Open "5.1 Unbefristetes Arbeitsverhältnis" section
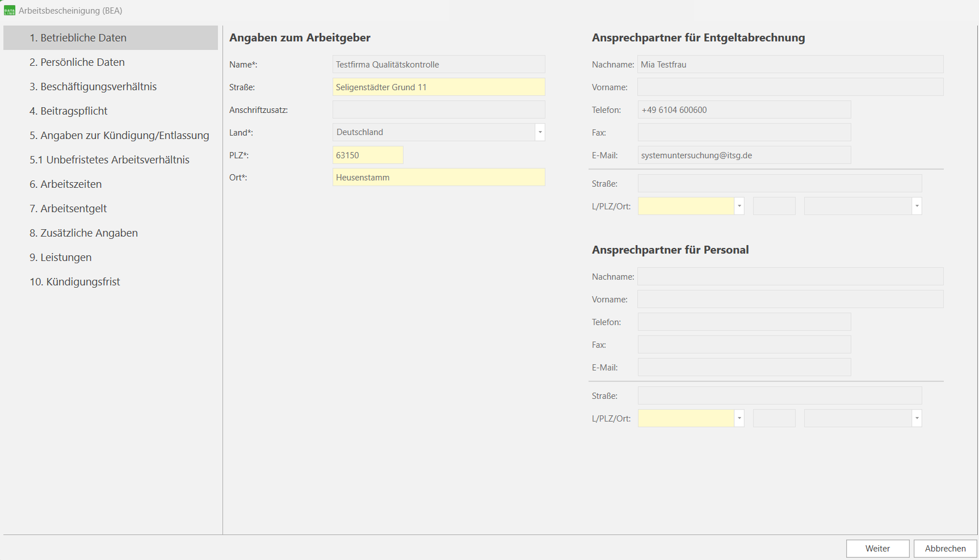This screenshot has width=979, height=560. 110,159
